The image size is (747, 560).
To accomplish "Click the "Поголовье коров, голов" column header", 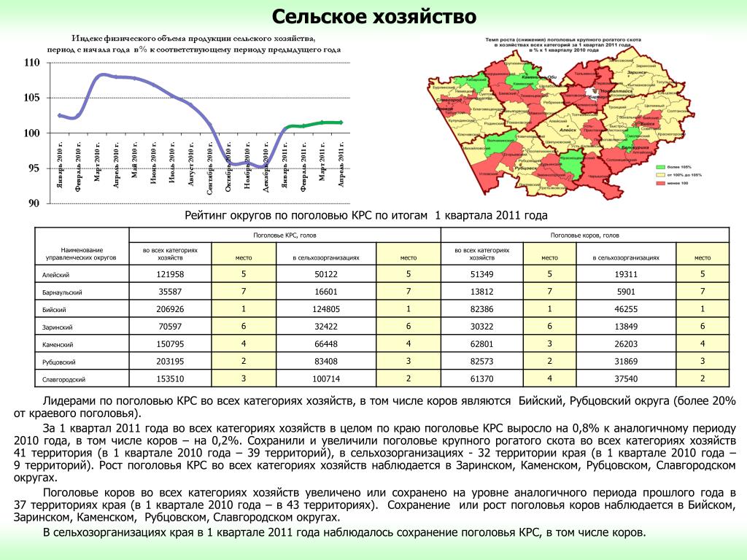I will (x=585, y=236).
